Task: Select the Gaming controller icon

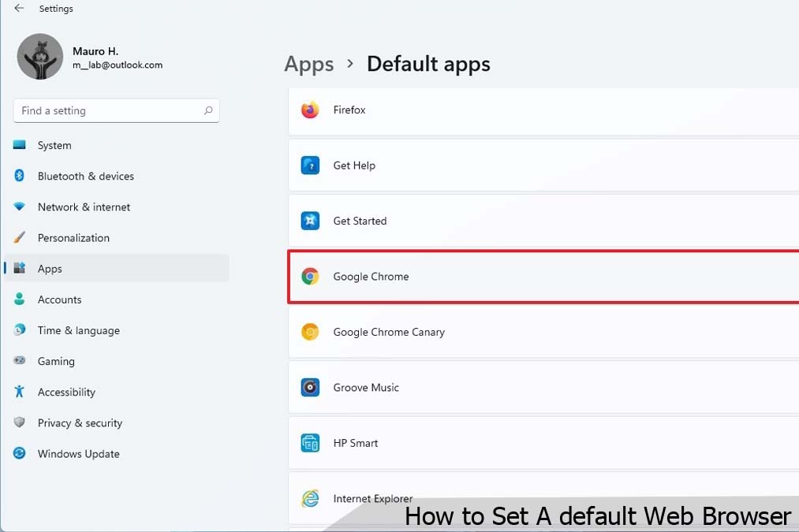Action: coord(20,360)
